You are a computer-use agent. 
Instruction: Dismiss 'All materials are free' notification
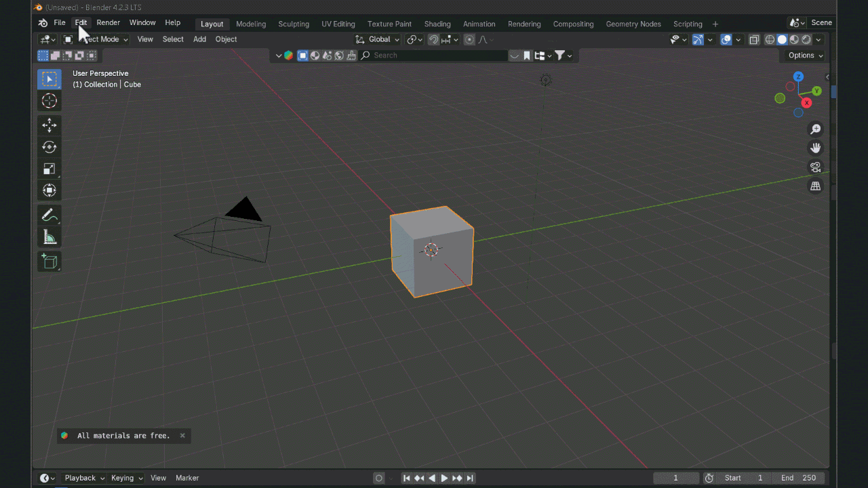(182, 436)
